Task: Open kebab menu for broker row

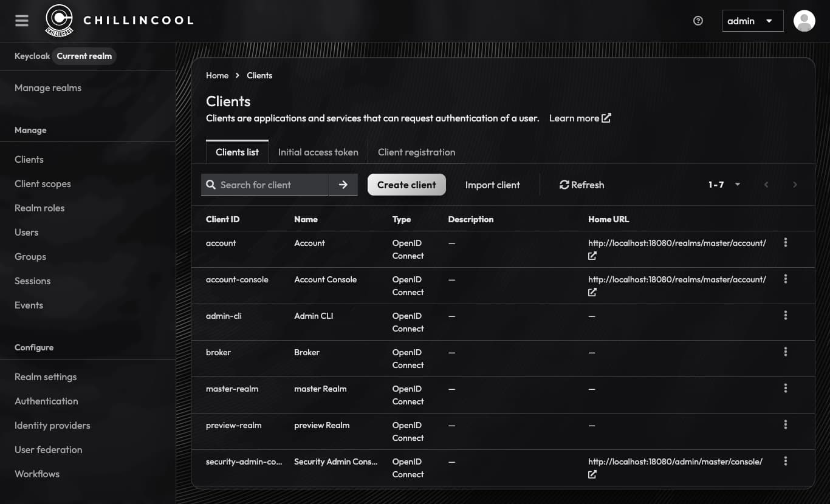Action: coord(786,352)
